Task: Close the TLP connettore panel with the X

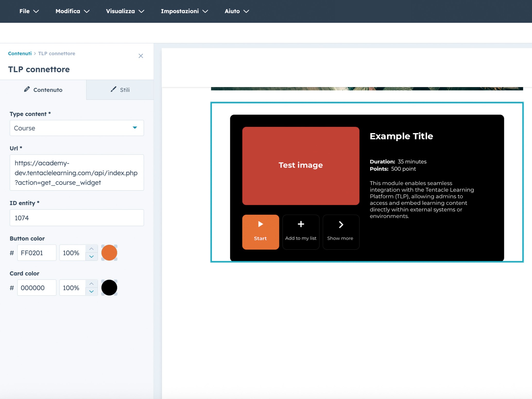Action: click(141, 56)
